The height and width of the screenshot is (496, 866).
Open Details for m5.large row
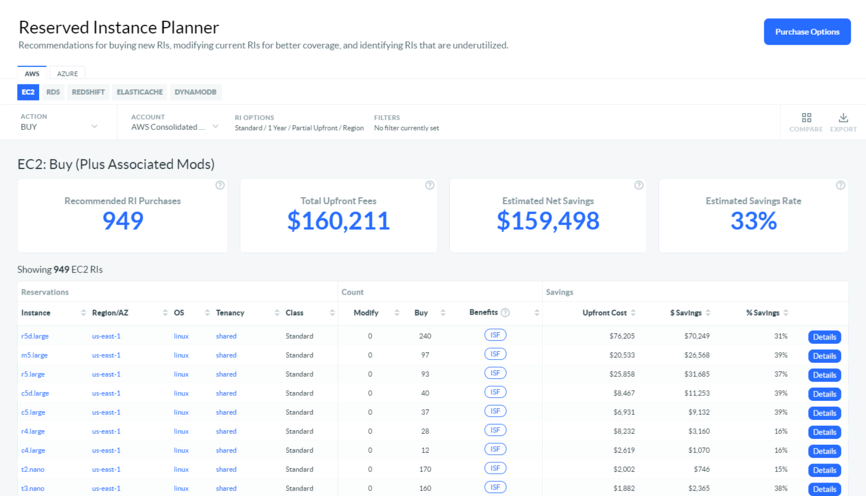click(825, 356)
